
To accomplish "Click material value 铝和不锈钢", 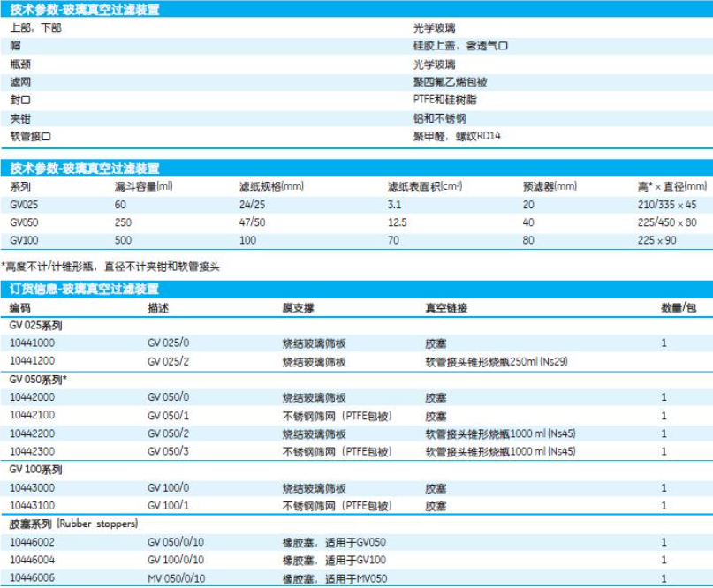I will 440,118.
